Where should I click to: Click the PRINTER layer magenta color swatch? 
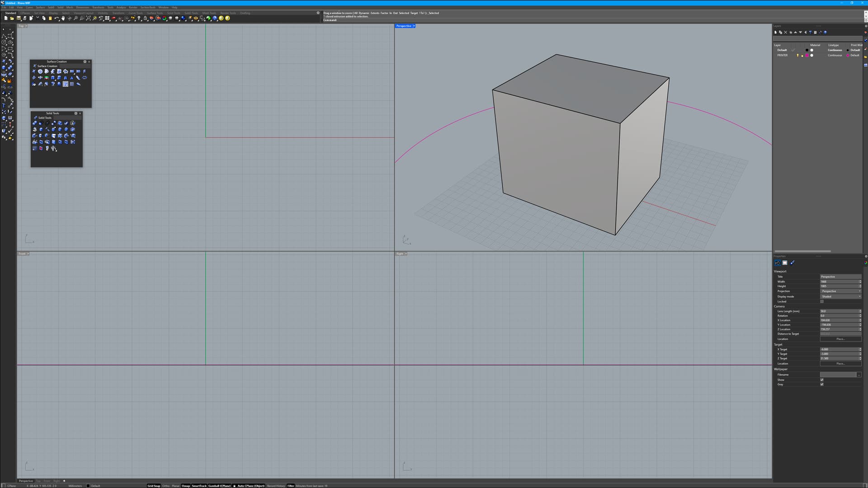point(807,55)
